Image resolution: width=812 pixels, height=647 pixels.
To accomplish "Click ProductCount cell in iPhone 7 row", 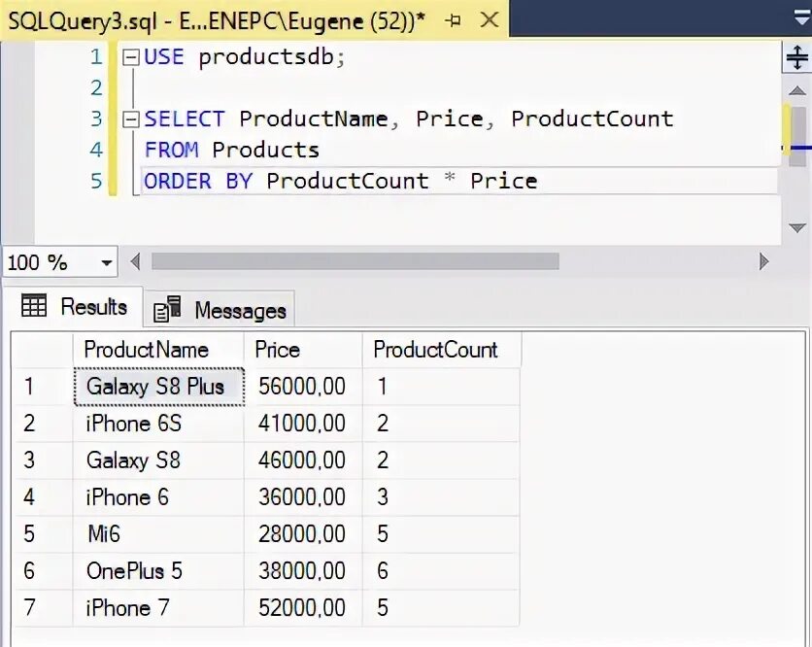I will pos(441,607).
